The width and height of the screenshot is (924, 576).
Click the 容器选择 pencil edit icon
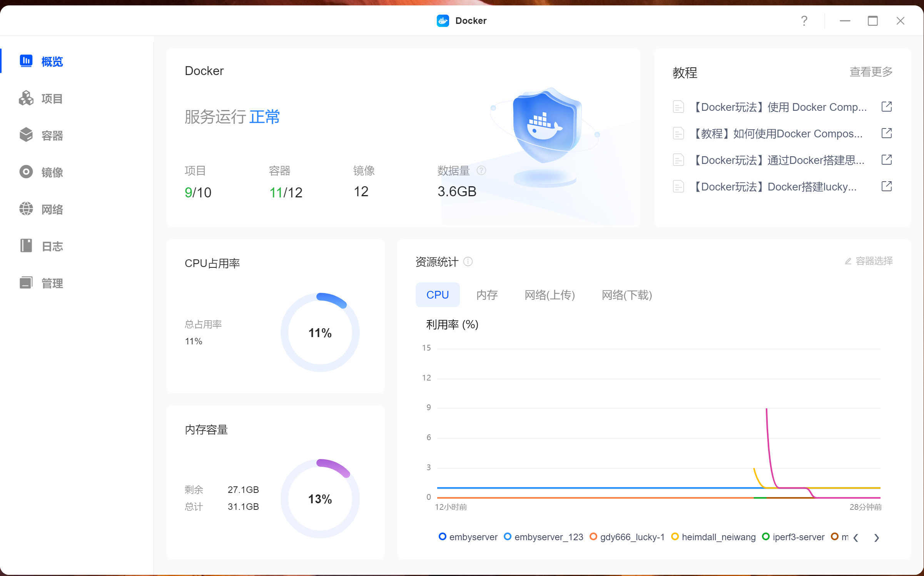(848, 261)
